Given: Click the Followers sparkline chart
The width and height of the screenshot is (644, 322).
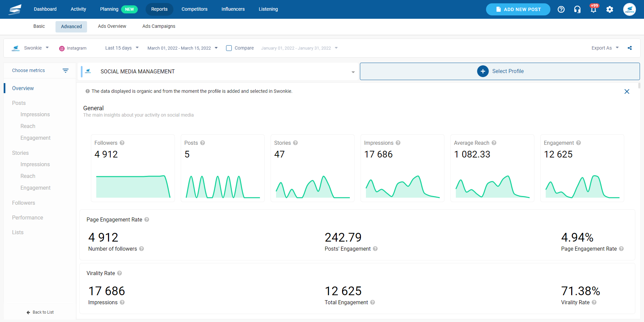Looking at the screenshot, I should (x=133, y=186).
